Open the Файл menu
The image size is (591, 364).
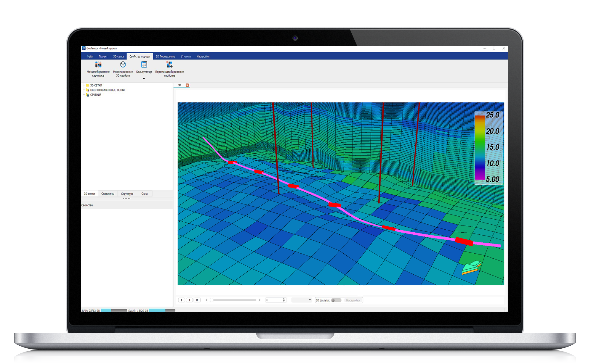pyautogui.click(x=90, y=57)
